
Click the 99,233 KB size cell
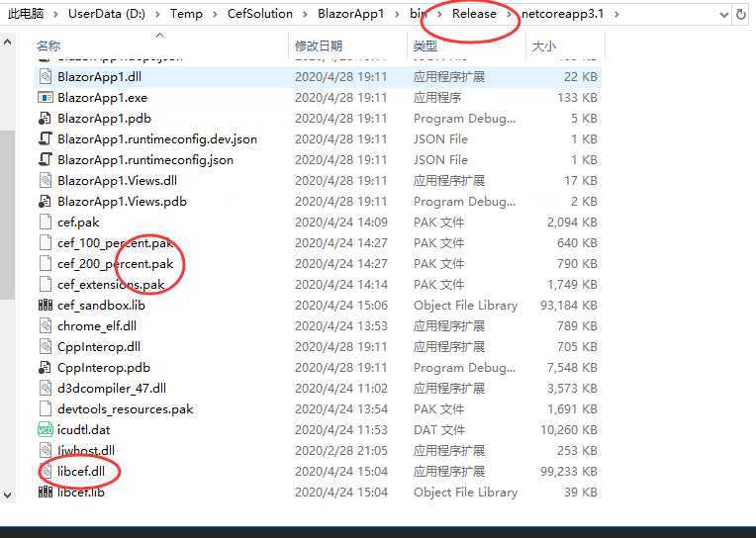(x=568, y=471)
